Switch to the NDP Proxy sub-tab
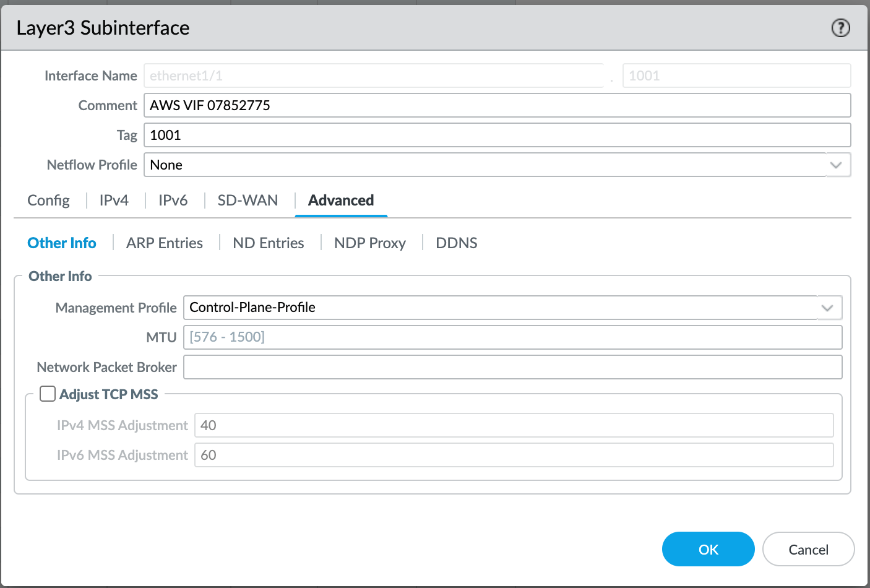 pyautogui.click(x=370, y=243)
